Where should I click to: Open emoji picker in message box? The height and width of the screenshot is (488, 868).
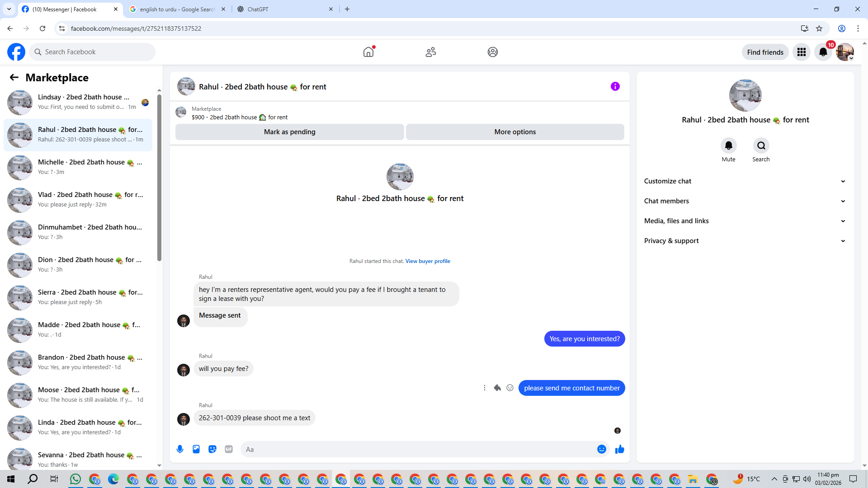pos(601,449)
